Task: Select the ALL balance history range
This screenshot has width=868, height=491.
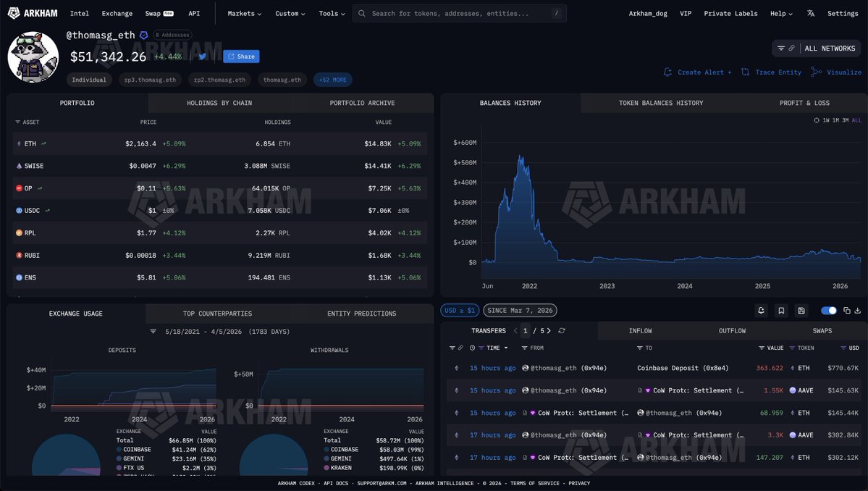Action: pyautogui.click(x=856, y=120)
